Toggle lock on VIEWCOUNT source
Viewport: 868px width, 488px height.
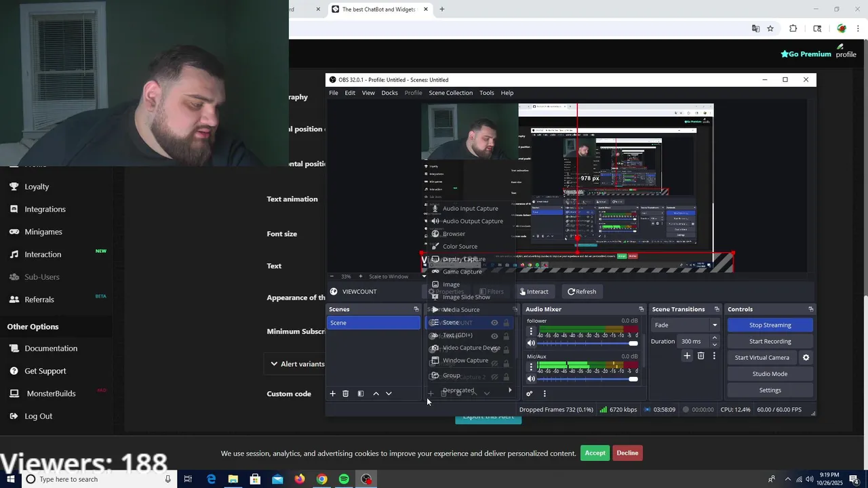[x=506, y=323]
